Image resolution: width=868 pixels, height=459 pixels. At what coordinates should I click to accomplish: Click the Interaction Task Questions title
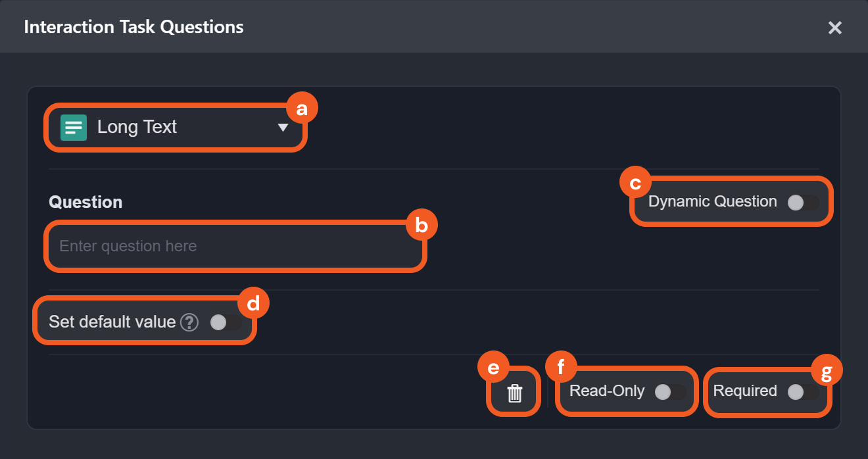click(x=133, y=27)
